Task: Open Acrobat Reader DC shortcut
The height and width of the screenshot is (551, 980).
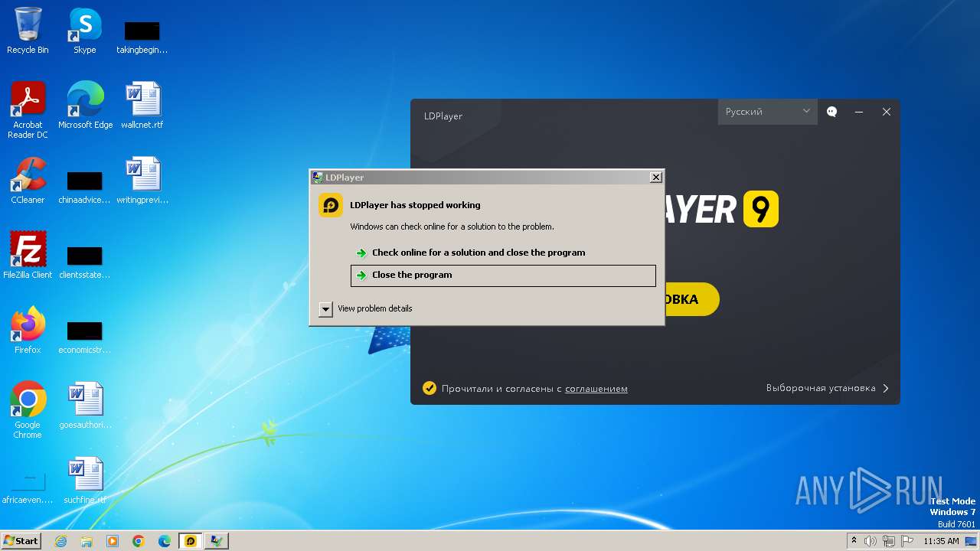Action: tap(28, 110)
